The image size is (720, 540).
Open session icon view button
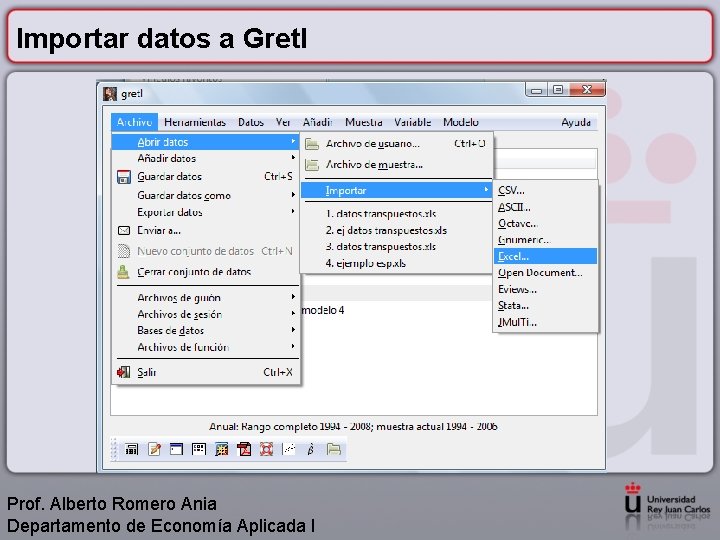199,449
